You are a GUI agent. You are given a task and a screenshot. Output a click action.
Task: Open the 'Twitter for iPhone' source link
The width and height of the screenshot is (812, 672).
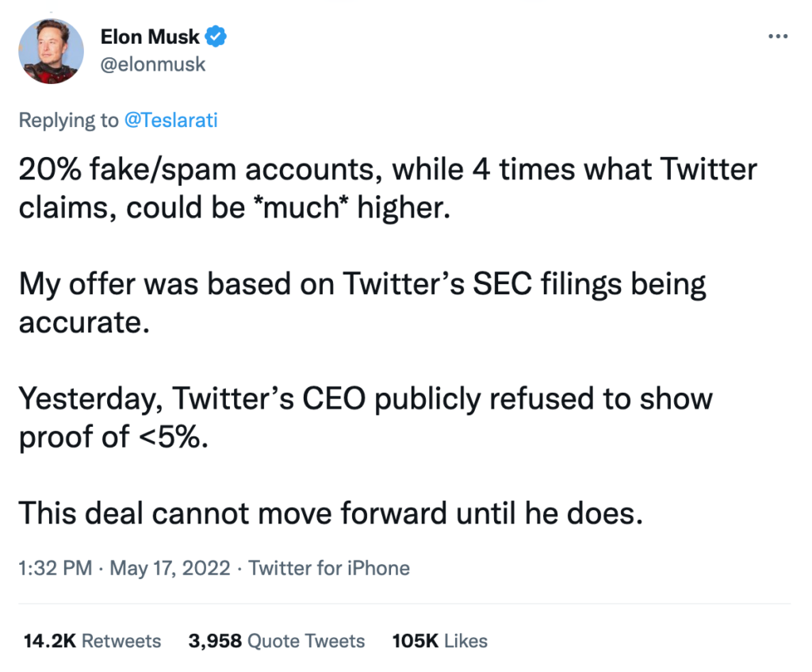point(329,568)
